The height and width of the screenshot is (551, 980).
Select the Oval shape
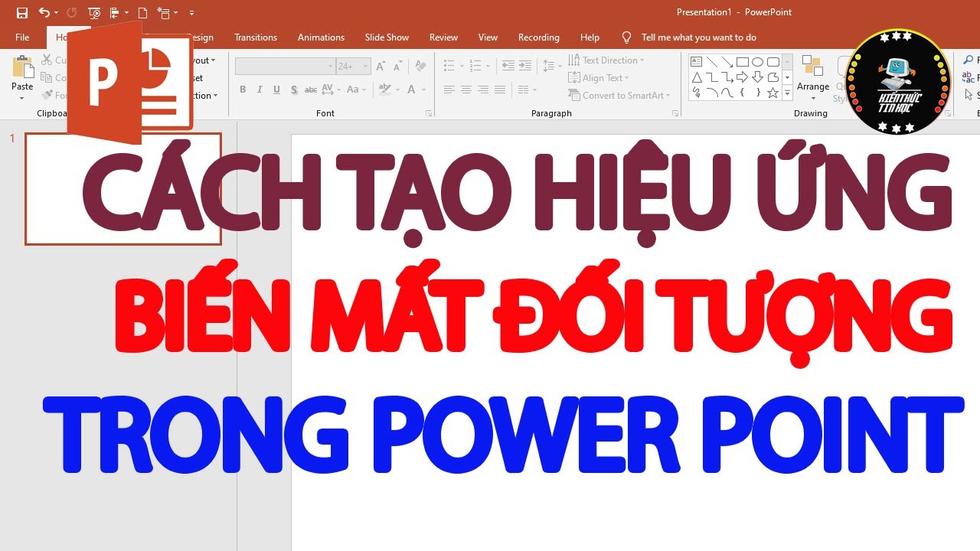pyautogui.click(x=758, y=62)
